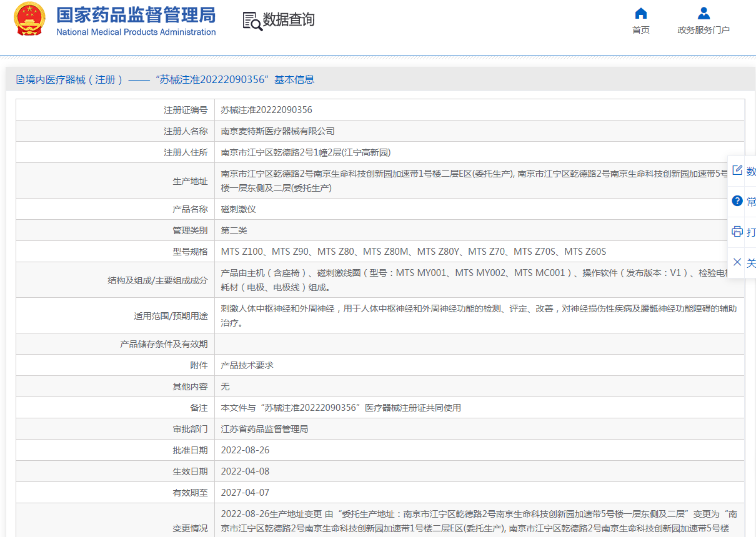Click the national emblem logo
756x537 pixels.
click(30, 19)
